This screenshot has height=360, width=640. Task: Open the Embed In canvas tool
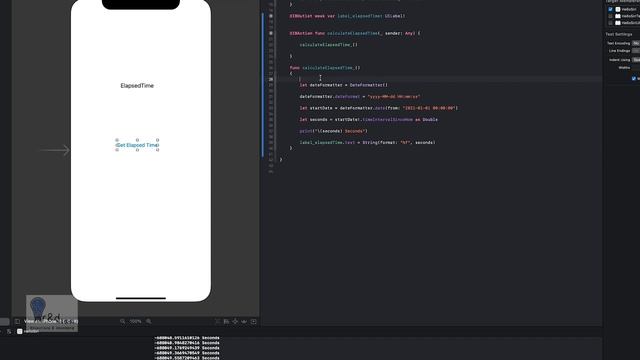(x=253, y=322)
